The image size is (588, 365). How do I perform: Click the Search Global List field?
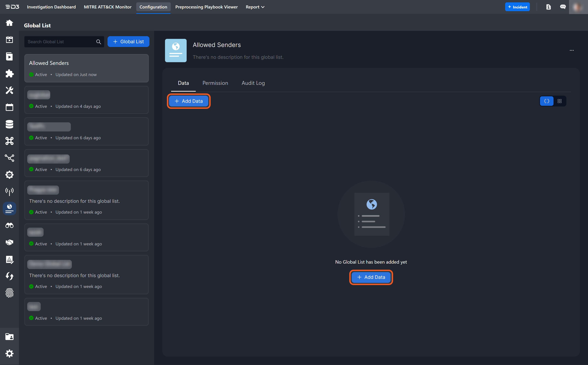pos(60,42)
